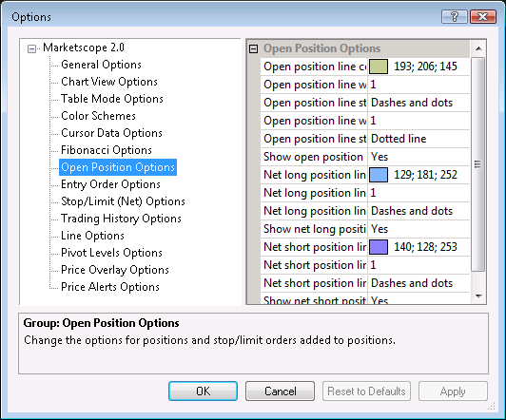Collapse the Open Position Options group

254,49
